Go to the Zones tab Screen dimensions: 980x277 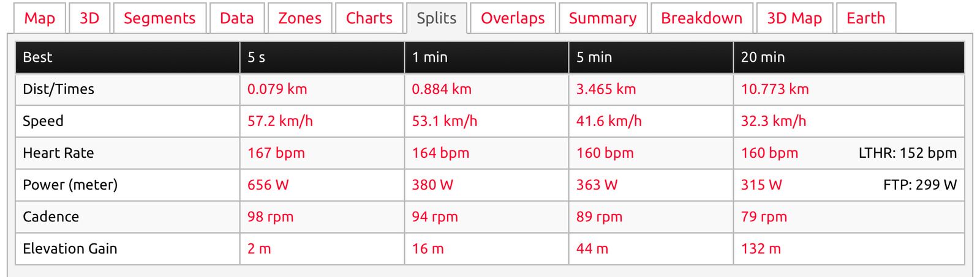click(300, 18)
